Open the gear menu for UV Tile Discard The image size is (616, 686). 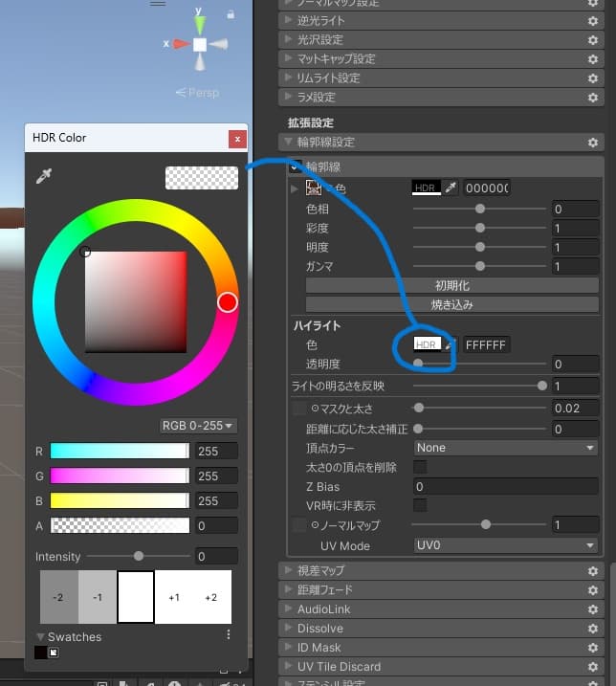(593, 667)
